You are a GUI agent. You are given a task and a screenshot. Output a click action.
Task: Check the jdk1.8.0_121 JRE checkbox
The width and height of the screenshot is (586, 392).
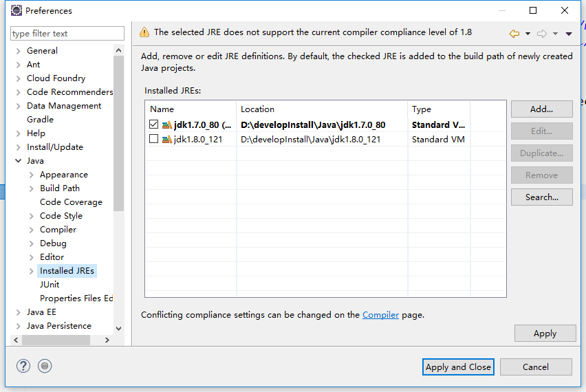pos(153,139)
